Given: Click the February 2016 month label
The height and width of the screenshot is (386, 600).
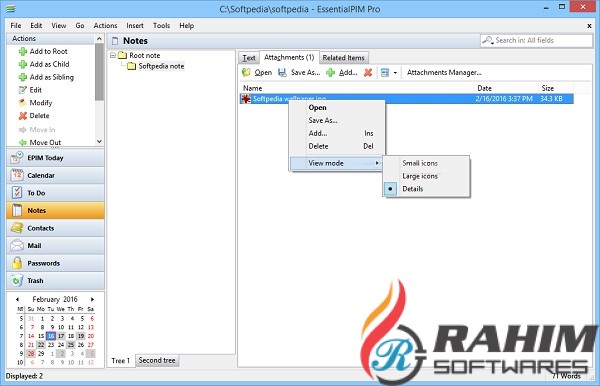Looking at the screenshot, I should (x=55, y=299).
